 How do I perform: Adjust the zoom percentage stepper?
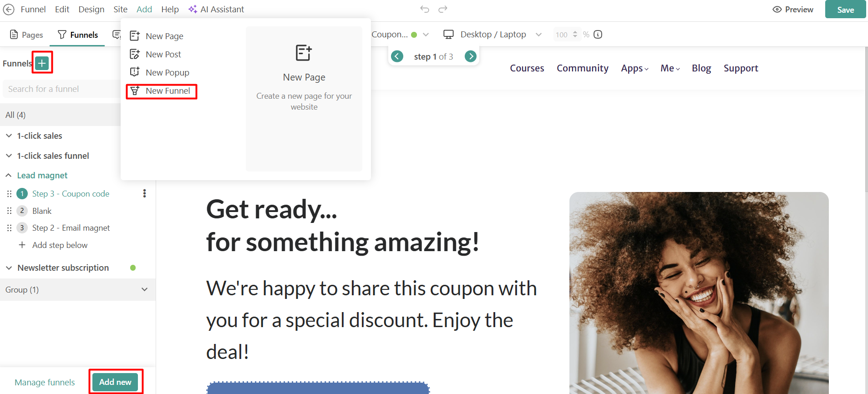[x=575, y=35]
